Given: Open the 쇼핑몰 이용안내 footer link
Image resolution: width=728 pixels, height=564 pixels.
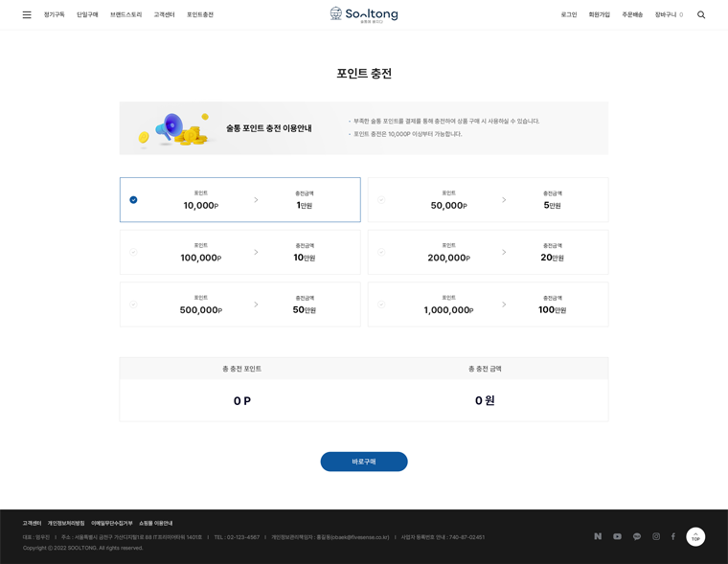Looking at the screenshot, I should tap(155, 523).
